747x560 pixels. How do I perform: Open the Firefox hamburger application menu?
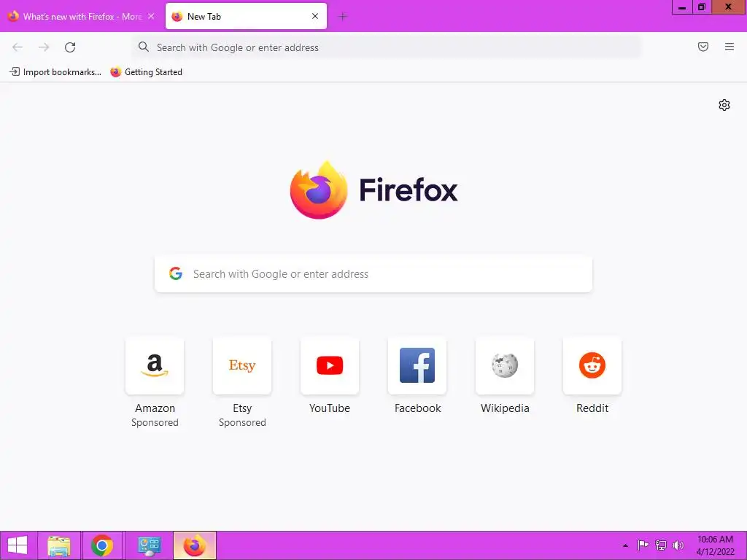pos(729,47)
